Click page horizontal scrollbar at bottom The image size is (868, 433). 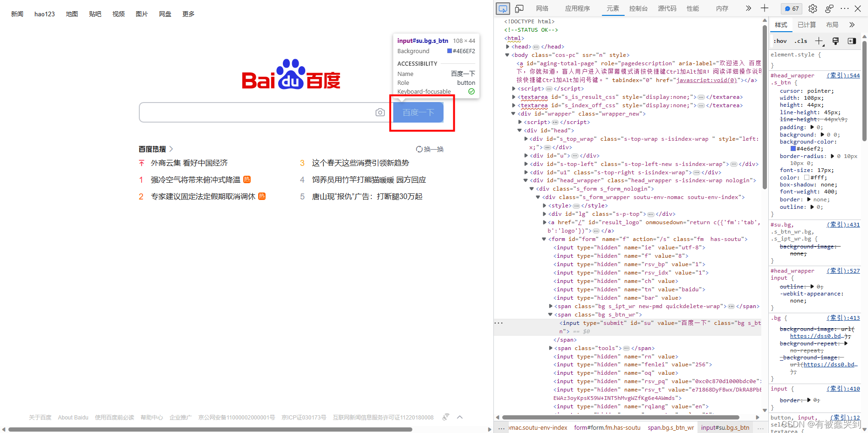point(210,429)
